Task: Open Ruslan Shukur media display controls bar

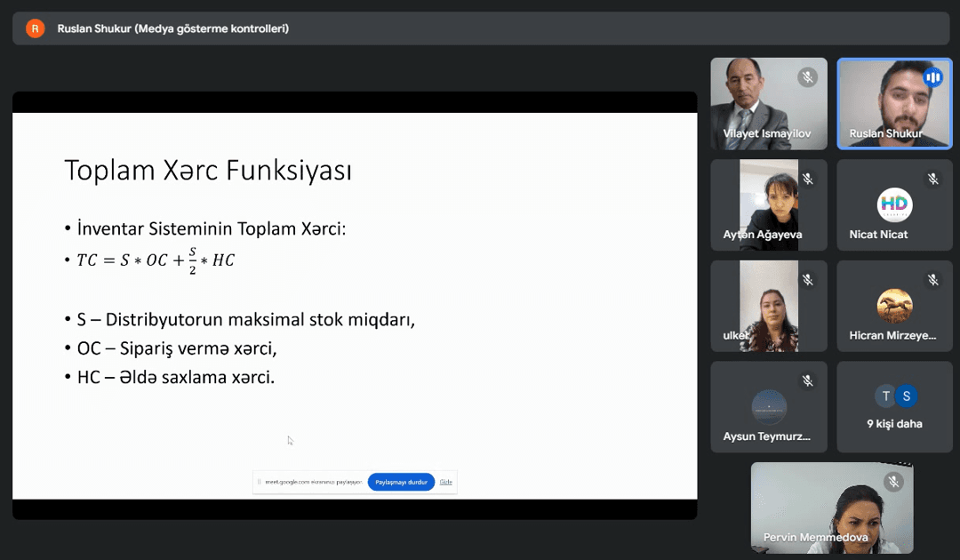Action: (x=481, y=28)
